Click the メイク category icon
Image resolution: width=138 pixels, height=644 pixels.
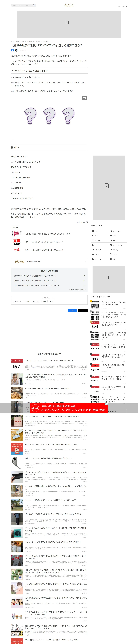tap(93, 245)
